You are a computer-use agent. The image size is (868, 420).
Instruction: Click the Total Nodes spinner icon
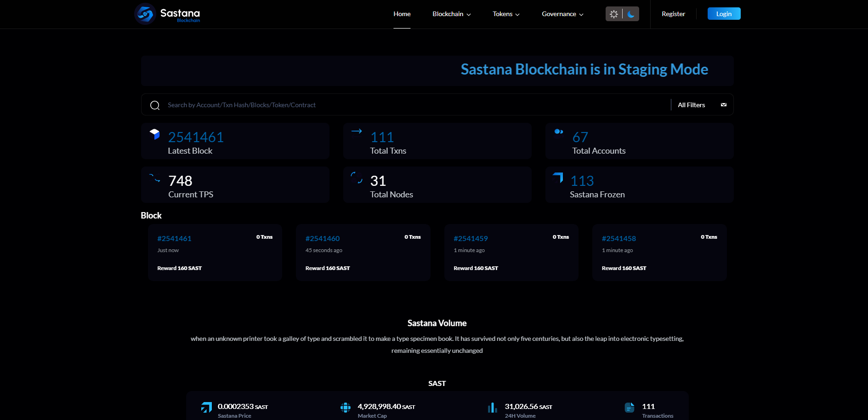tap(357, 178)
